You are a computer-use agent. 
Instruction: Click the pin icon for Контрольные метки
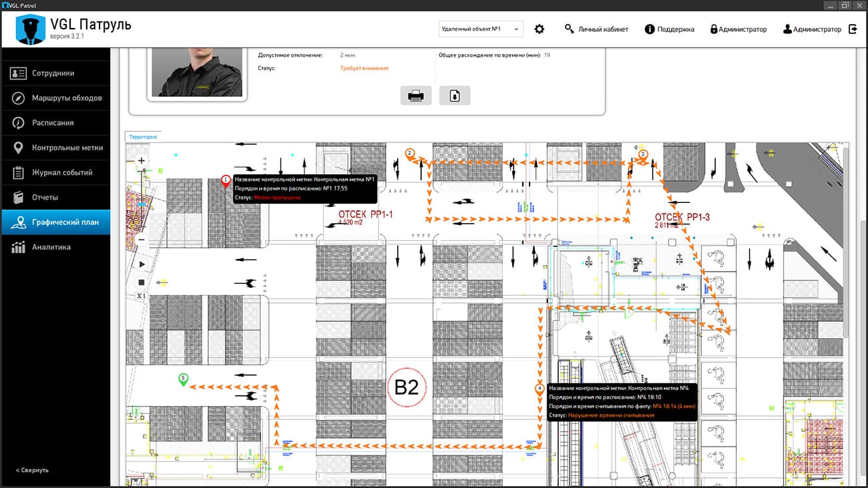coord(19,148)
